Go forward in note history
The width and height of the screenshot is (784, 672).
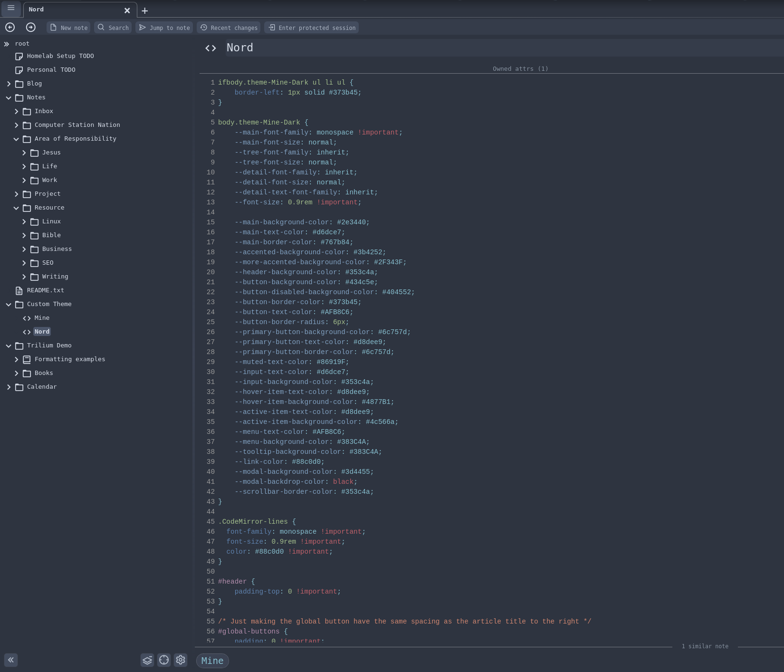coord(30,28)
